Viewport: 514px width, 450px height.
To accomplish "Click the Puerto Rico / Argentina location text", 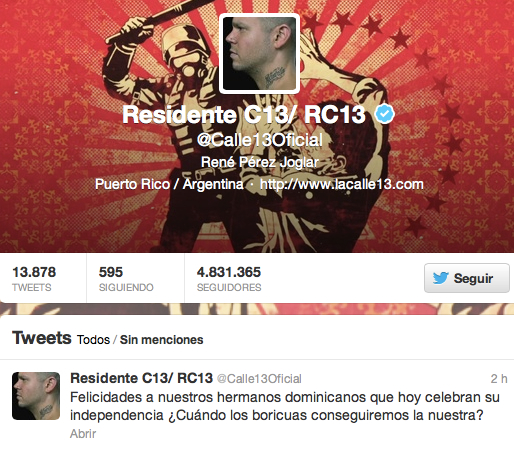I will click(x=169, y=184).
